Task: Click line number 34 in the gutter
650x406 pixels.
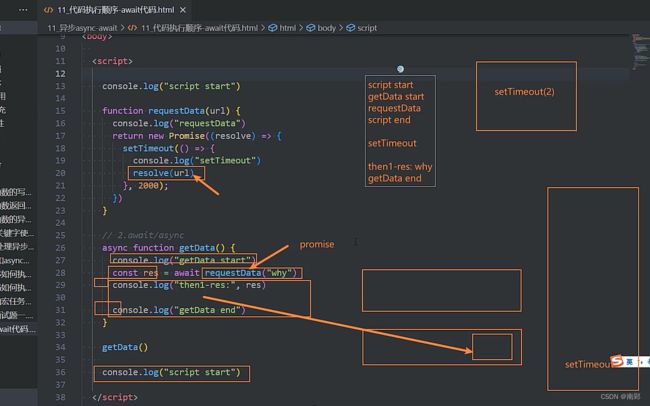Action: 61,347
